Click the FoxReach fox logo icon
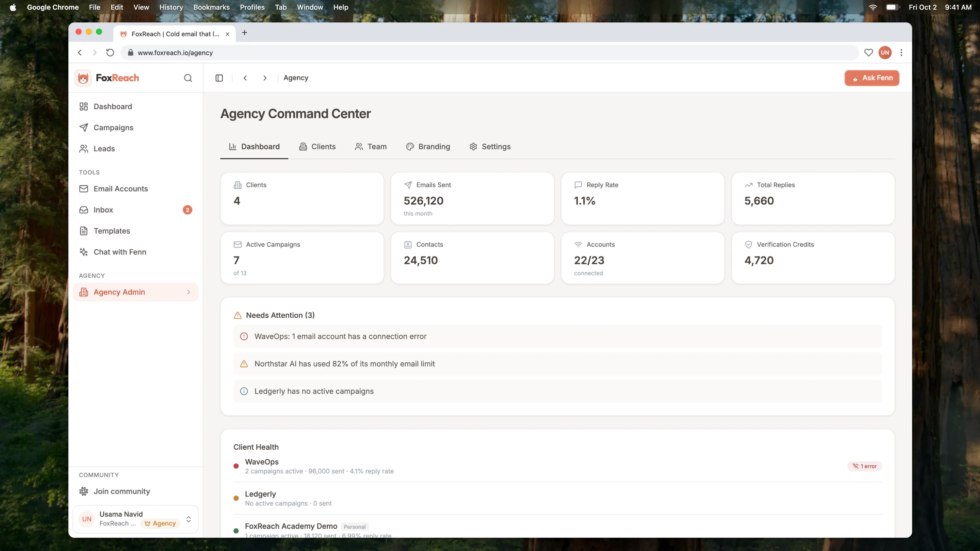Image resolution: width=980 pixels, height=551 pixels. pyautogui.click(x=83, y=78)
